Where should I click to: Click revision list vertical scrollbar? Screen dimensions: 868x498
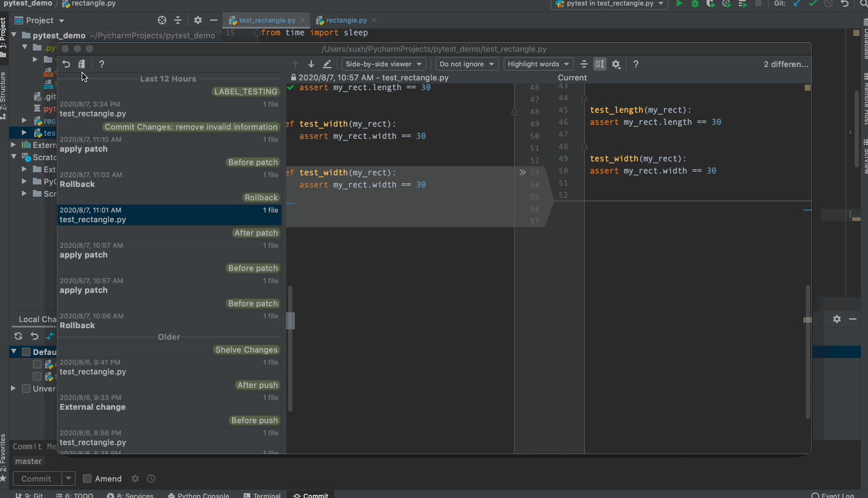pos(290,348)
